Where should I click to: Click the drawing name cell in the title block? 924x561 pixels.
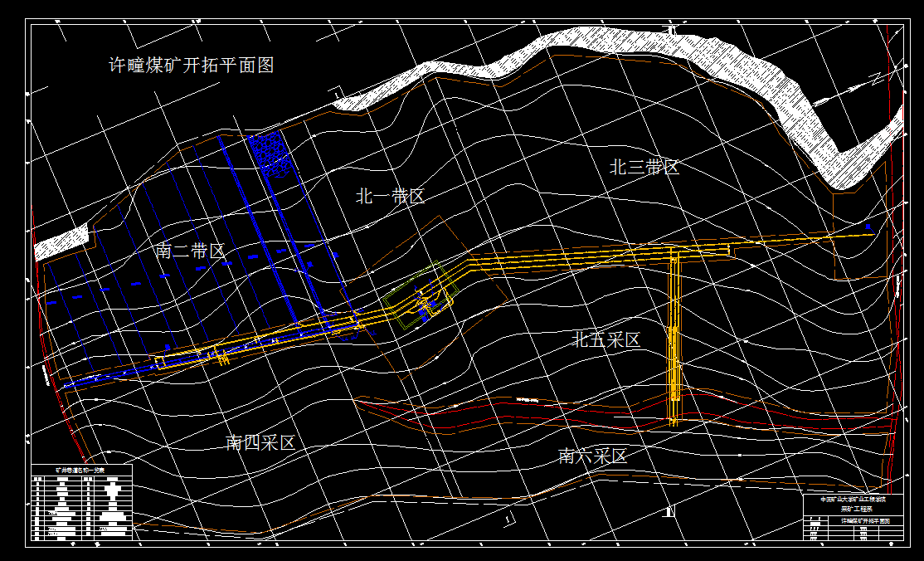point(864,521)
